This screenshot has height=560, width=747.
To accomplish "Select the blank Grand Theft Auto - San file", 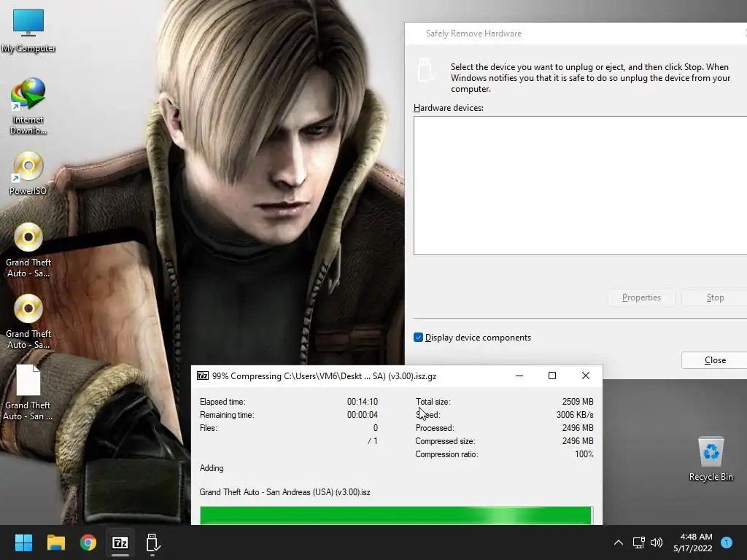I will tap(28, 393).
